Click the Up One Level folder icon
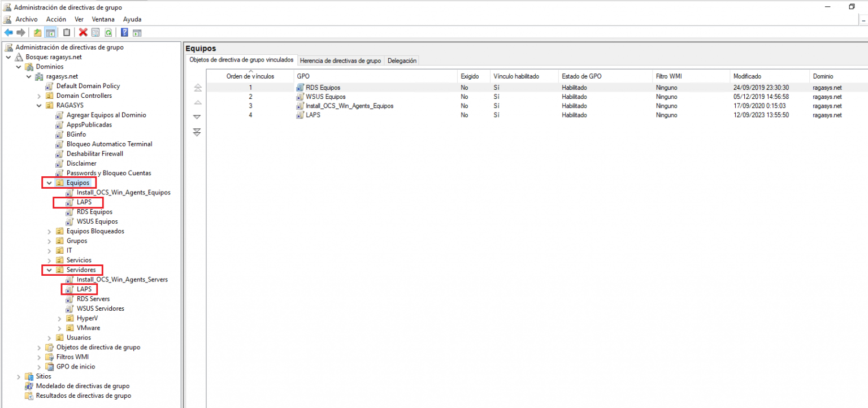Viewport: 868px width, 408px height. click(x=37, y=32)
